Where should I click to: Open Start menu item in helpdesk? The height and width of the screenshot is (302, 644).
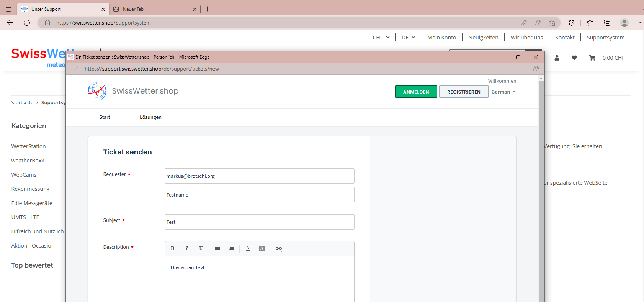pyautogui.click(x=105, y=117)
